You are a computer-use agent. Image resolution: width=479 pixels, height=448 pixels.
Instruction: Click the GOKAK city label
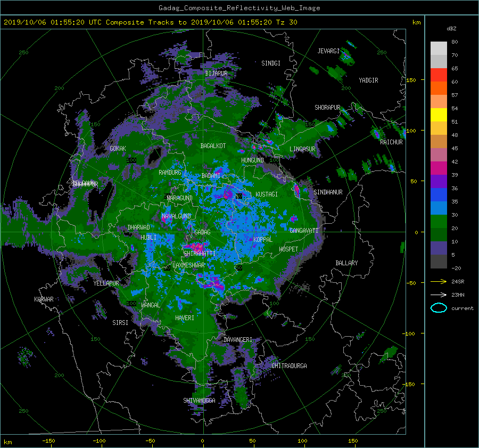click(118, 149)
